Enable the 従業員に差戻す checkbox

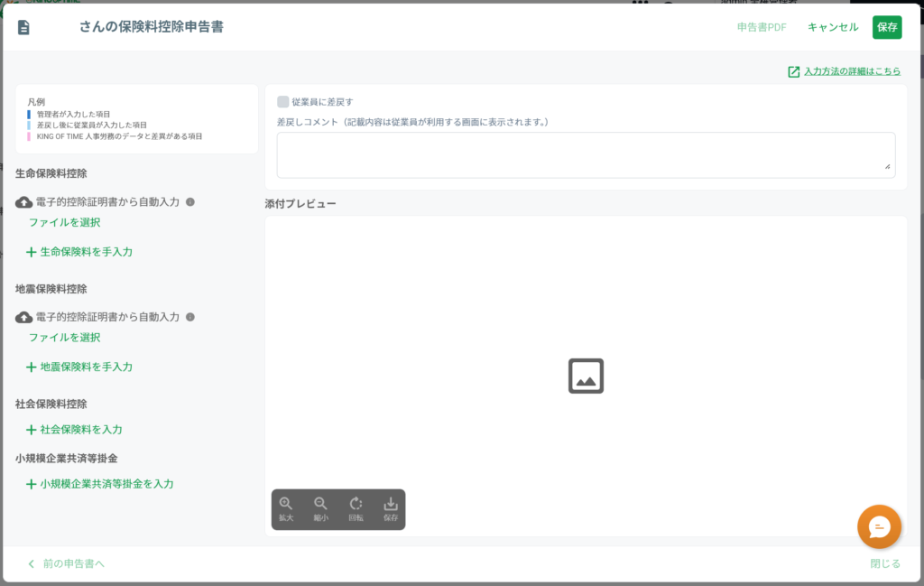[283, 102]
